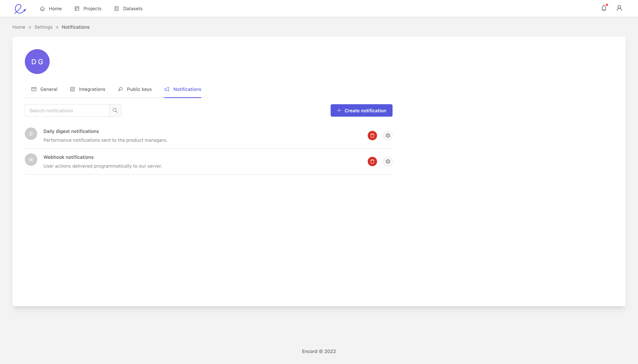
Task: Click the search magnifier button
Action: tap(115, 110)
